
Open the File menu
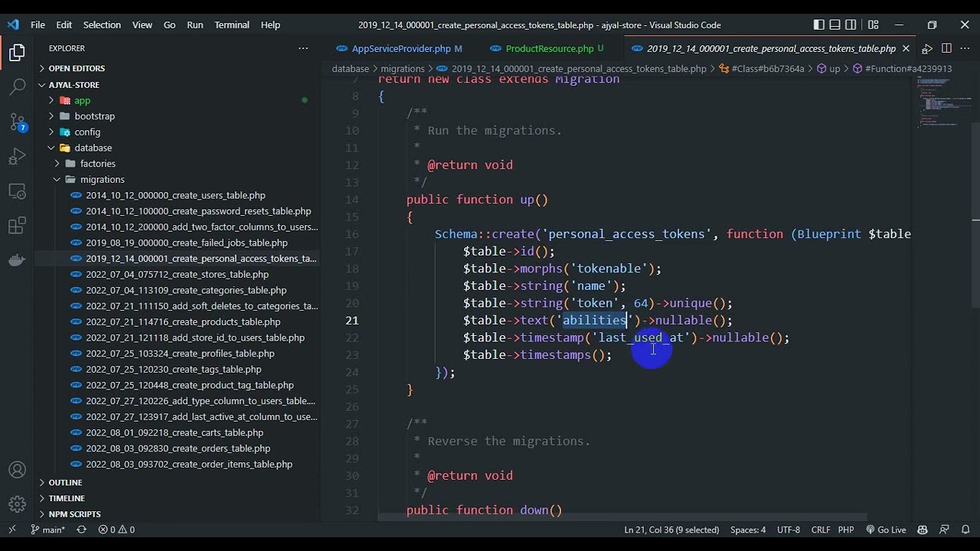pos(38,24)
